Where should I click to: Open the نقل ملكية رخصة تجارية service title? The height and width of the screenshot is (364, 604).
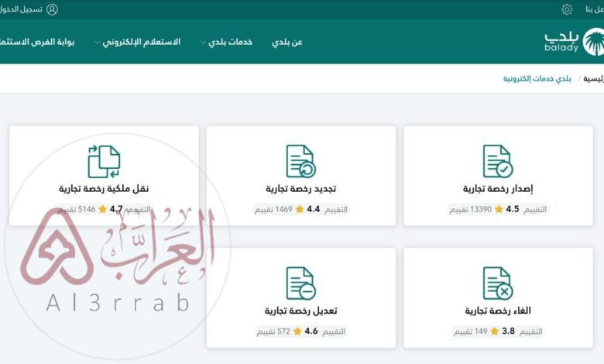pos(104,189)
